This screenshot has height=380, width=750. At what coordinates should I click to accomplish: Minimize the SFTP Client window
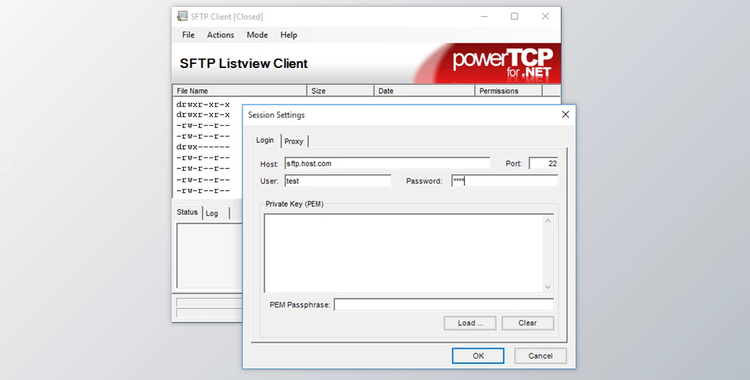pos(485,16)
